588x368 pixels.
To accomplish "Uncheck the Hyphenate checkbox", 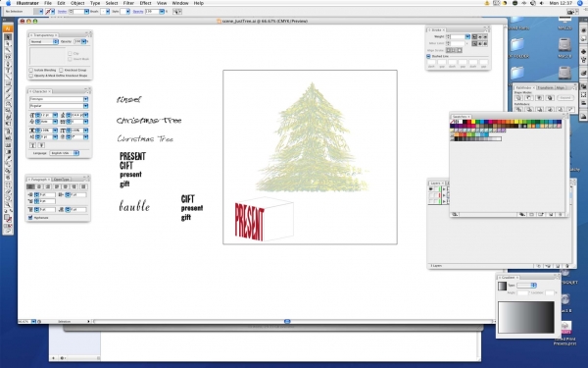I will pos(30,218).
